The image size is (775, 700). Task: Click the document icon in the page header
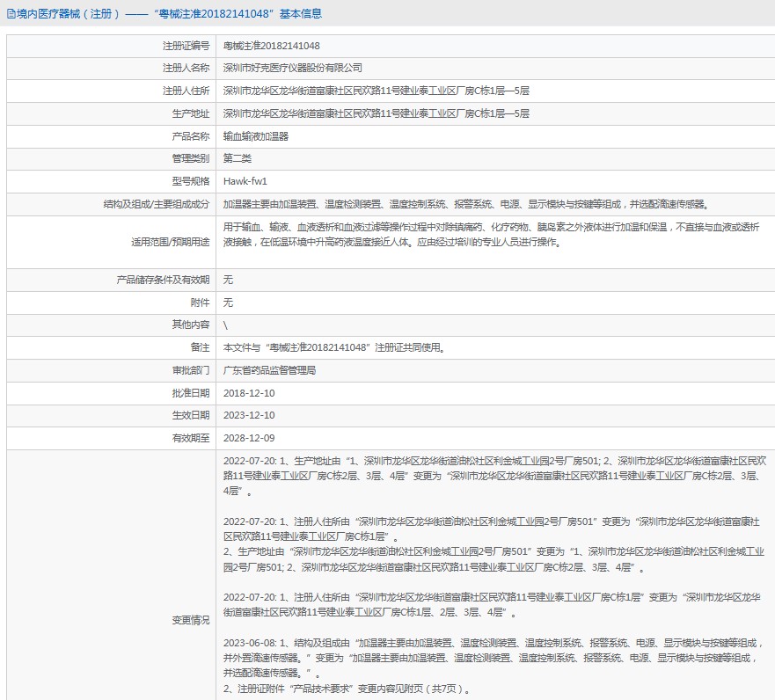[x=11, y=14]
